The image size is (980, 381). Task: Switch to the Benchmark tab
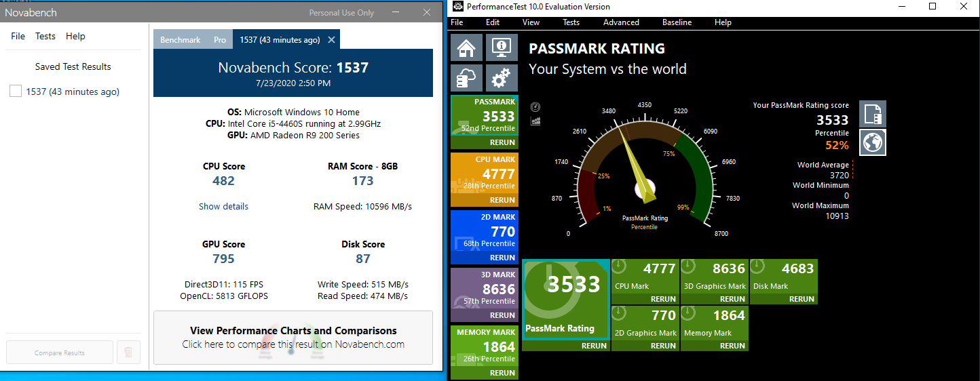click(181, 40)
